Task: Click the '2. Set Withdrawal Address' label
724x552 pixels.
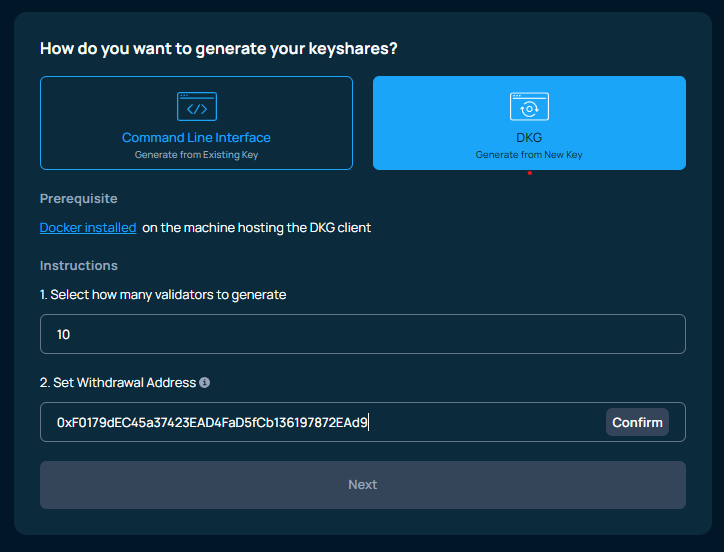Action: tap(118, 382)
